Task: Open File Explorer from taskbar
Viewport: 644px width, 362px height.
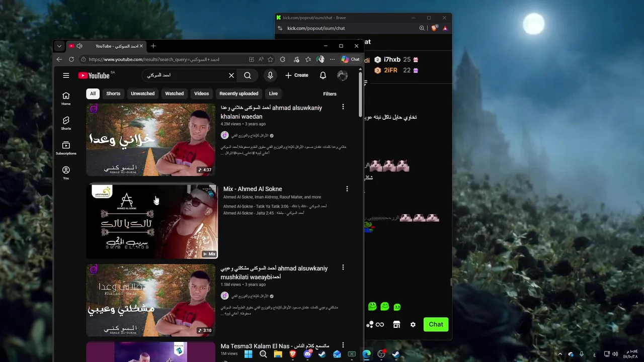Action: coord(278,354)
